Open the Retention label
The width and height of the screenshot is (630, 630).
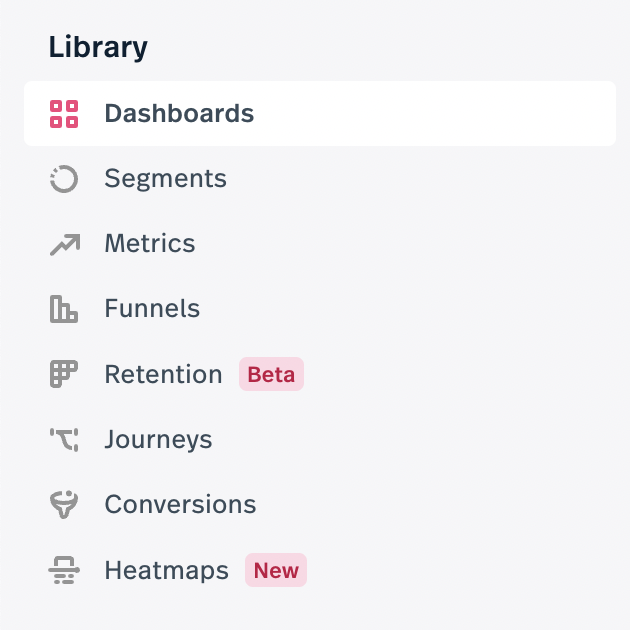click(164, 374)
